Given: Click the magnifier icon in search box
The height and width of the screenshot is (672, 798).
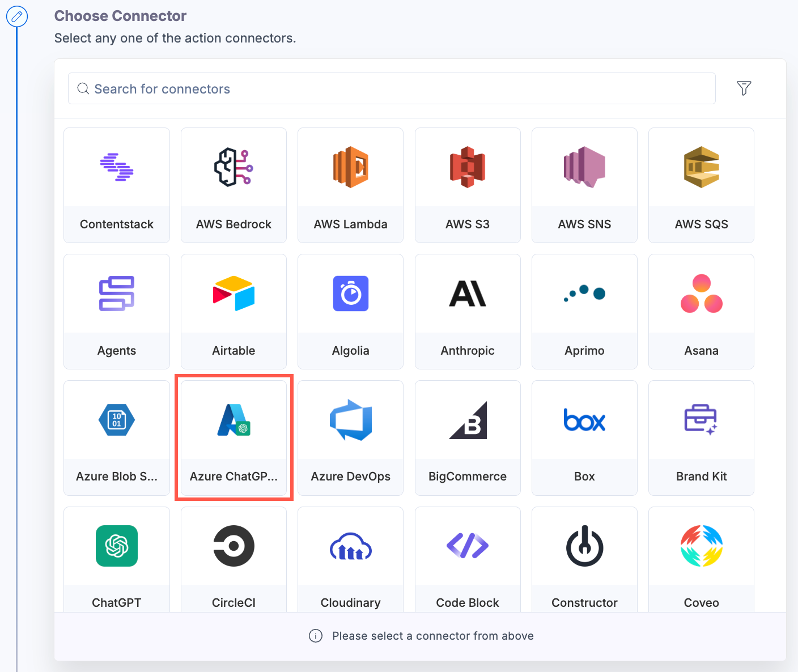Looking at the screenshot, I should [x=83, y=88].
